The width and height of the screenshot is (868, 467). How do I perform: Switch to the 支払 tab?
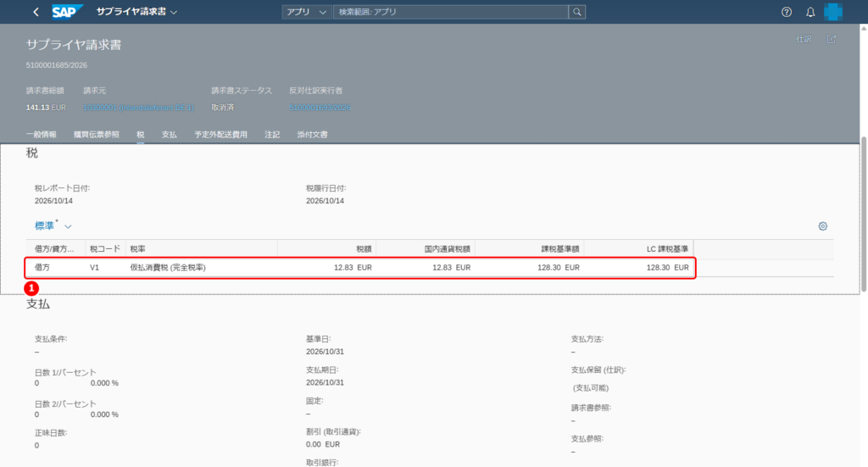(169, 135)
